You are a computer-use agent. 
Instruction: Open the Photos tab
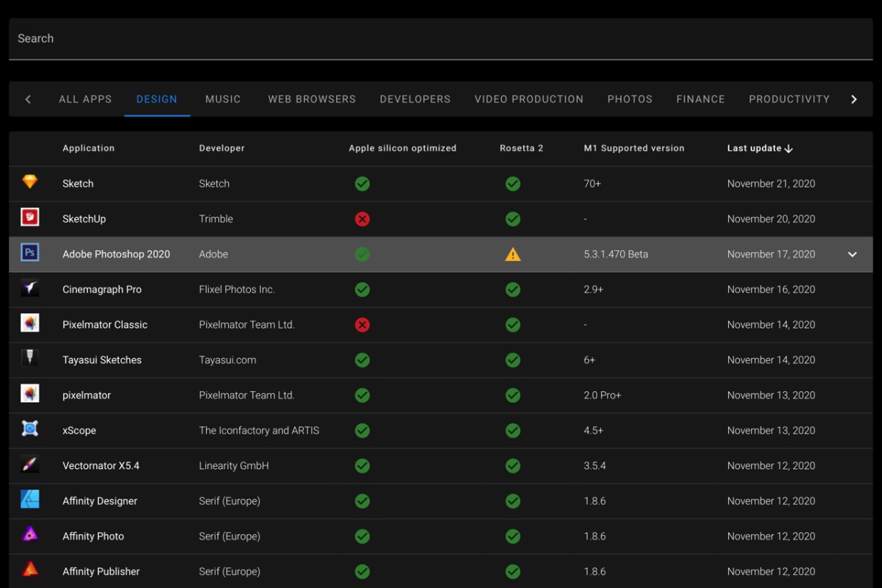pyautogui.click(x=630, y=99)
